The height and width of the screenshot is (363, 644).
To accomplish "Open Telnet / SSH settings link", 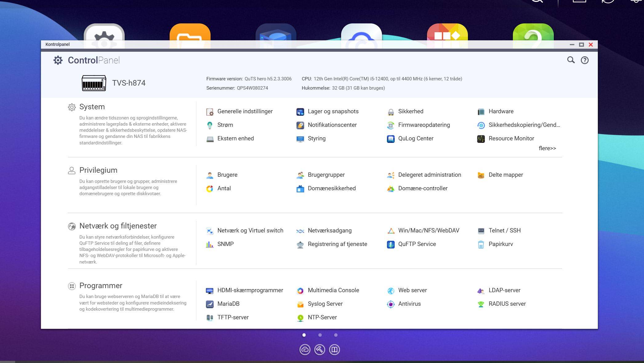I will [x=504, y=231].
